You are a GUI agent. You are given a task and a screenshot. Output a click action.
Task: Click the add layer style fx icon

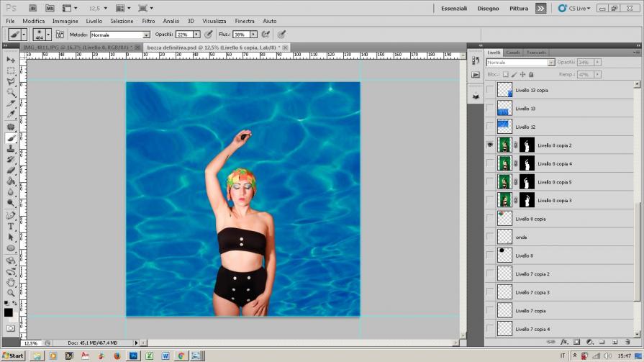coord(564,342)
